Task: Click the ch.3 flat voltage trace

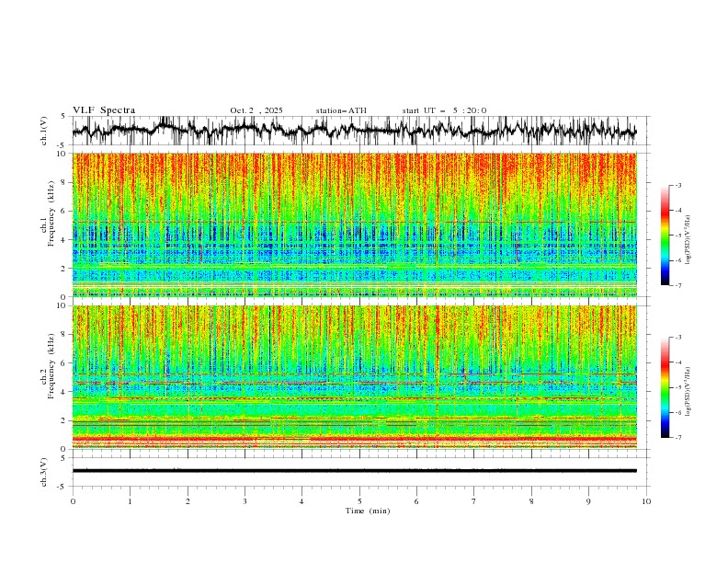Action: (x=354, y=471)
